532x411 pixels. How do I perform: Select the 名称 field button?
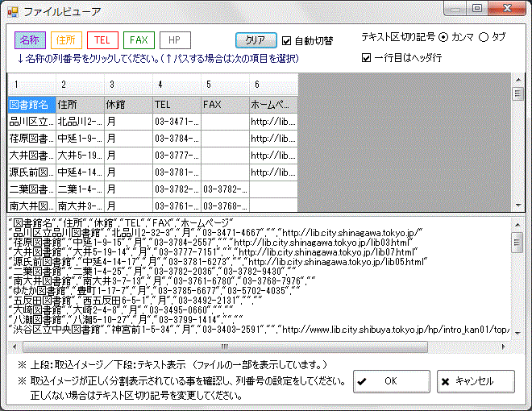[x=30, y=39]
